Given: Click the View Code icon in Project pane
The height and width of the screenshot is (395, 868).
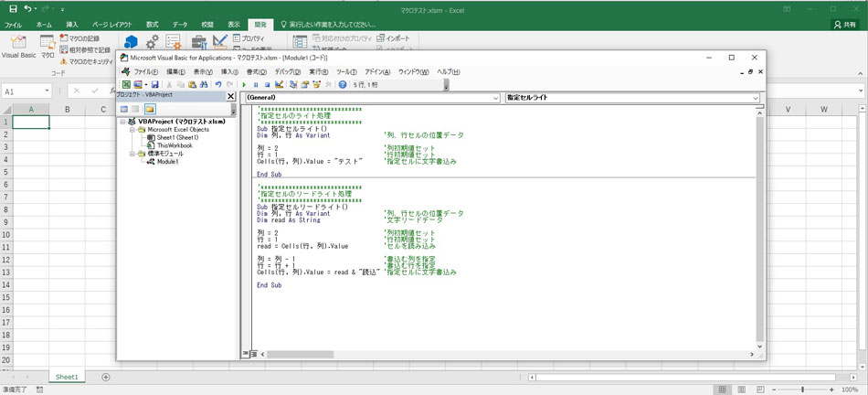Looking at the screenshot, I should click(124, 109).
